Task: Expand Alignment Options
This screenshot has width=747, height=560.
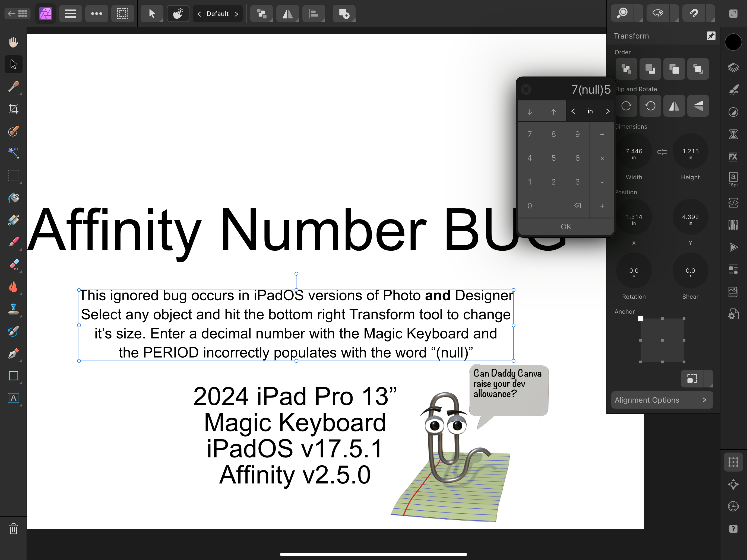Action: click(x=662, y=400)
